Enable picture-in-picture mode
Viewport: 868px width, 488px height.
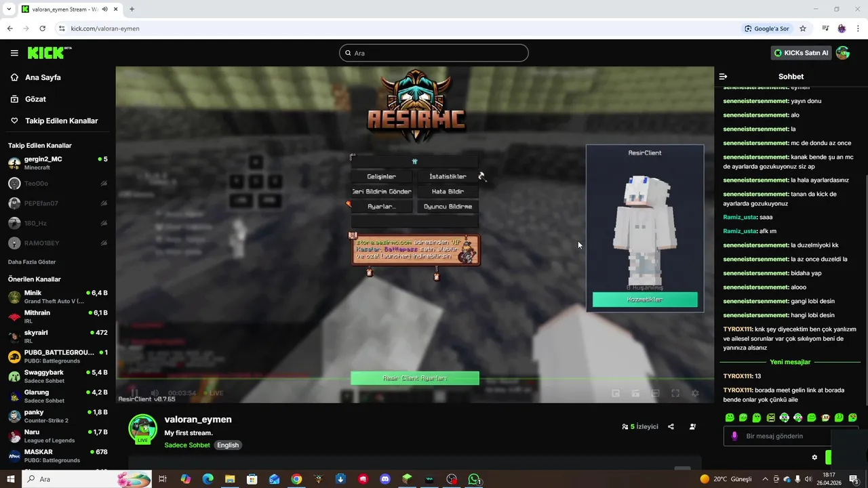coord(616,393)
